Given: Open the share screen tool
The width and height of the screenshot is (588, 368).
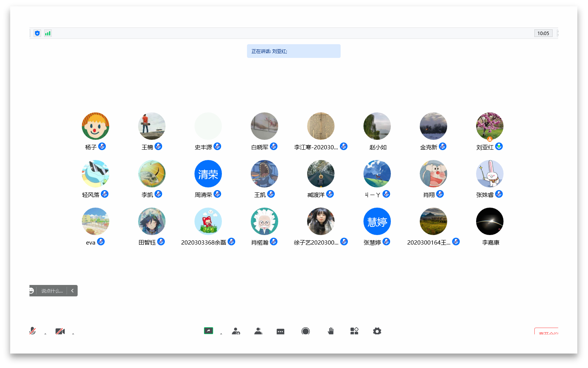Looking at the screenshot, I should coord(208,331).
